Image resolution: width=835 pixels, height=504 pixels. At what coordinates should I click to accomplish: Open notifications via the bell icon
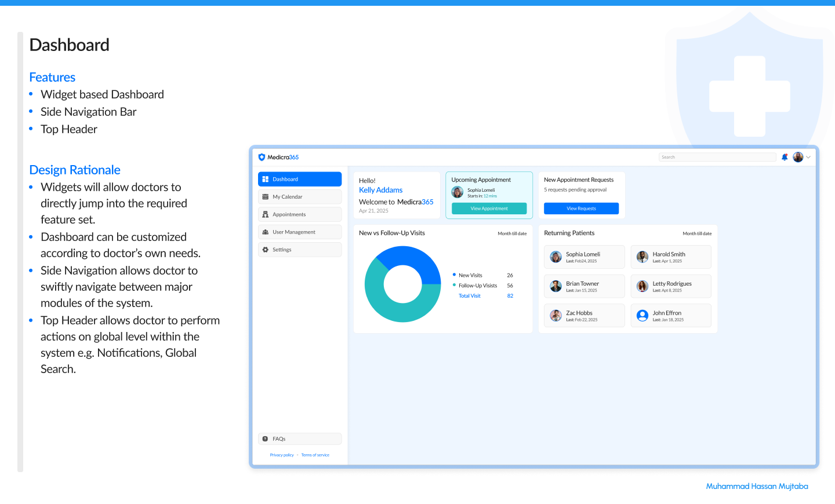[x=785, y=156]
